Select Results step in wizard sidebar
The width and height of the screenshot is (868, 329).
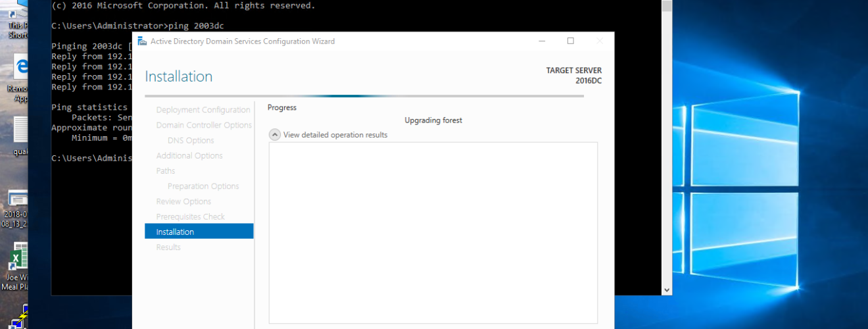pos(168,247)
